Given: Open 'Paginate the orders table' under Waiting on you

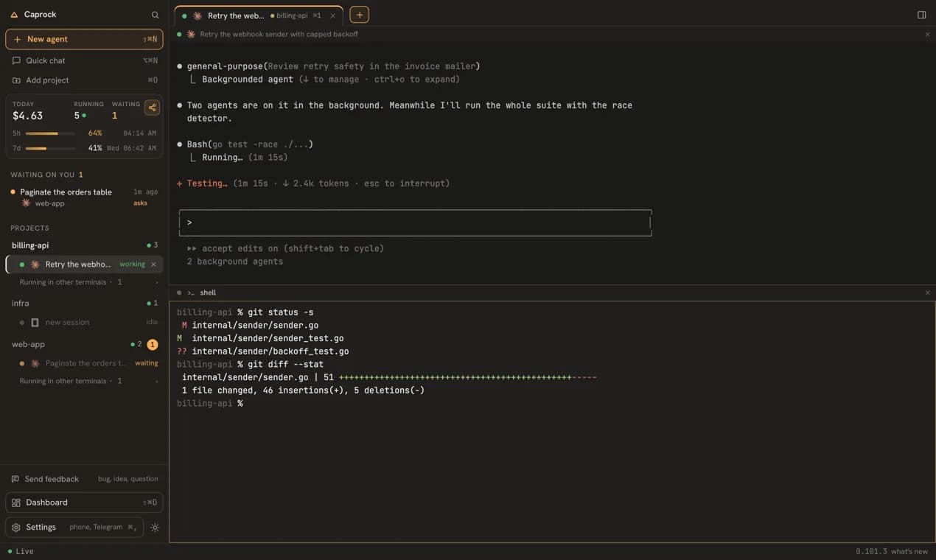Looking at the screenshot, I should (x=84, y=197).
